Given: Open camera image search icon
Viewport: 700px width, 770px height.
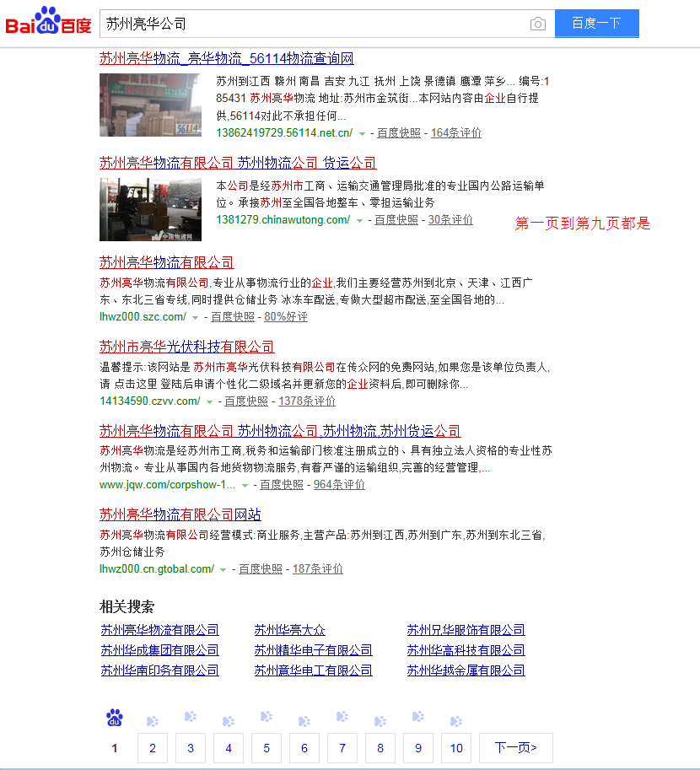Looking at the screenshot, I should tap(538, 24).
